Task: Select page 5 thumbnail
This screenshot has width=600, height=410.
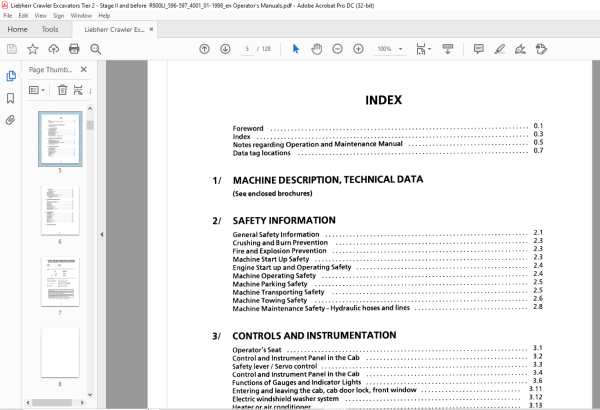Action: pos(60,139)
